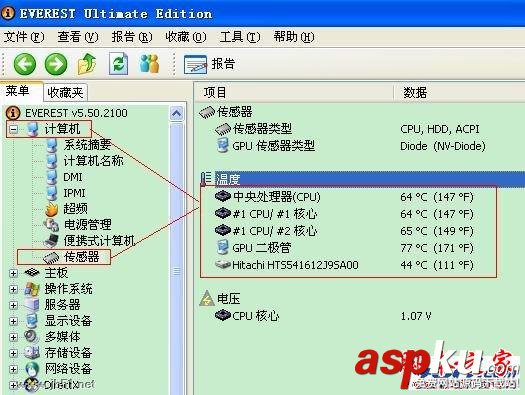Expand the DirectX tree node
Viewport: 525px width, 395px height.
[13, 385]
